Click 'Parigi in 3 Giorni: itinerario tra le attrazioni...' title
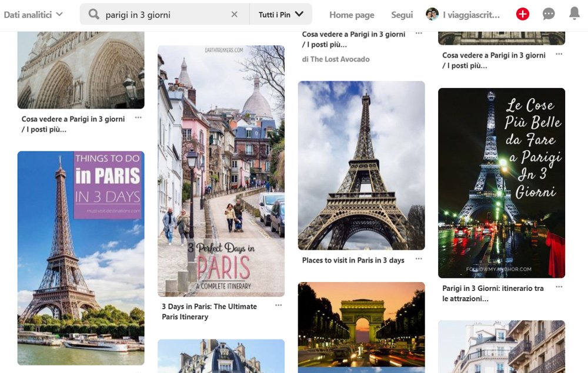 [493, 293]
